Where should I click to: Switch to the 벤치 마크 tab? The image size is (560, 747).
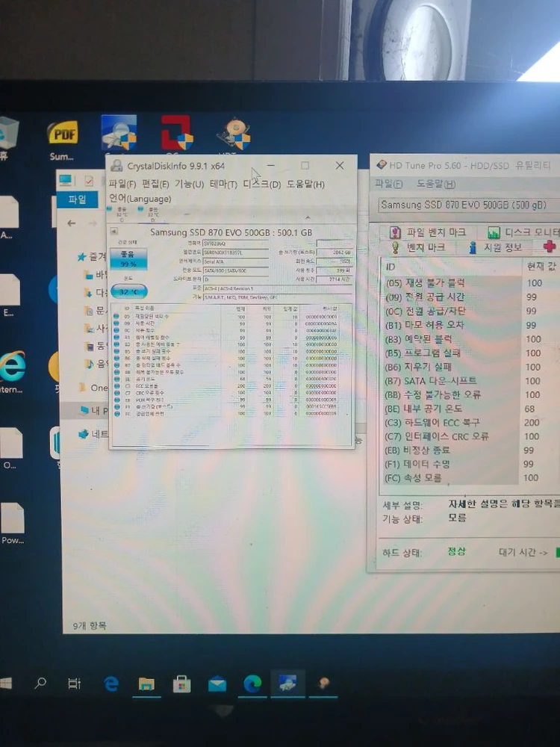coord(417,247)
